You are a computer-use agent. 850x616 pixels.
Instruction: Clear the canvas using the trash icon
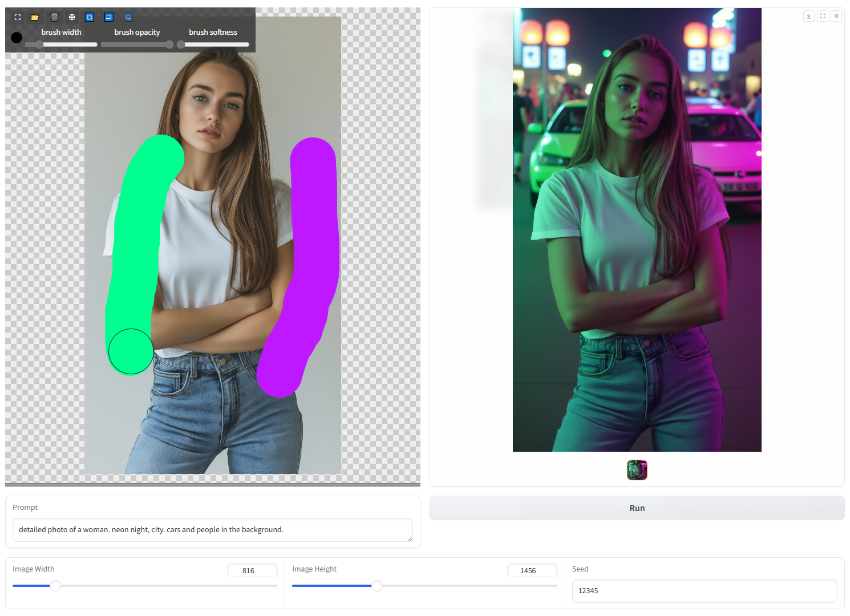pos(54,17)
